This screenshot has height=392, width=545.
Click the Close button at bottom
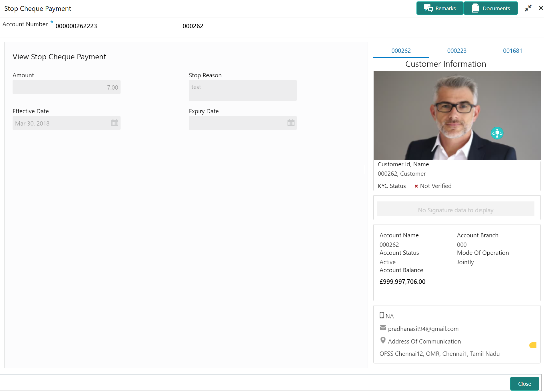(524, 384)
